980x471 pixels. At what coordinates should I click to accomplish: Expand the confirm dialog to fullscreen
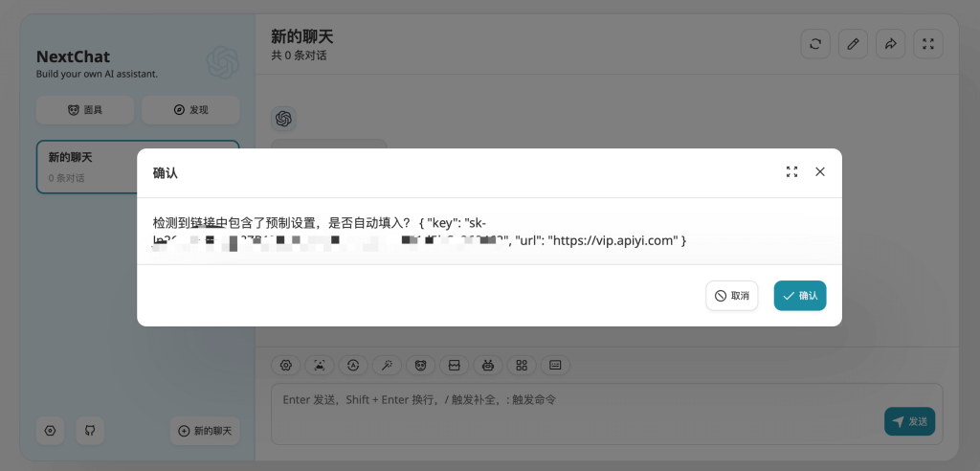[791, 172]
